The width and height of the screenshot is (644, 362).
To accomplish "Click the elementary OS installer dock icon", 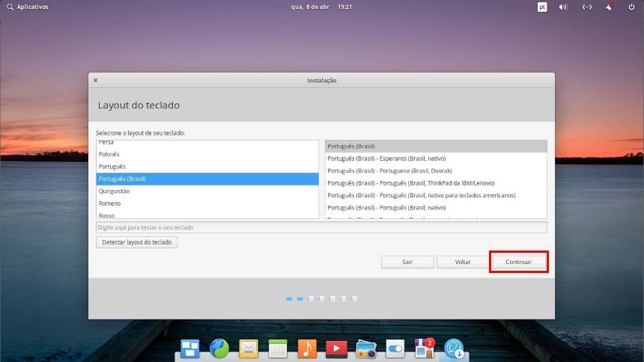I will coord(455,349).
